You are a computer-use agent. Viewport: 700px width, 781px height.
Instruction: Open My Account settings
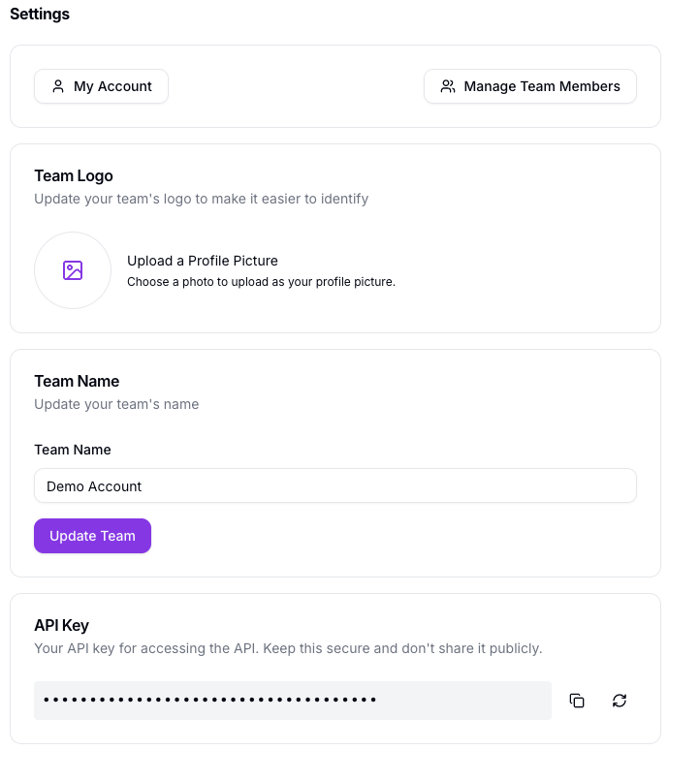(102, 86)
